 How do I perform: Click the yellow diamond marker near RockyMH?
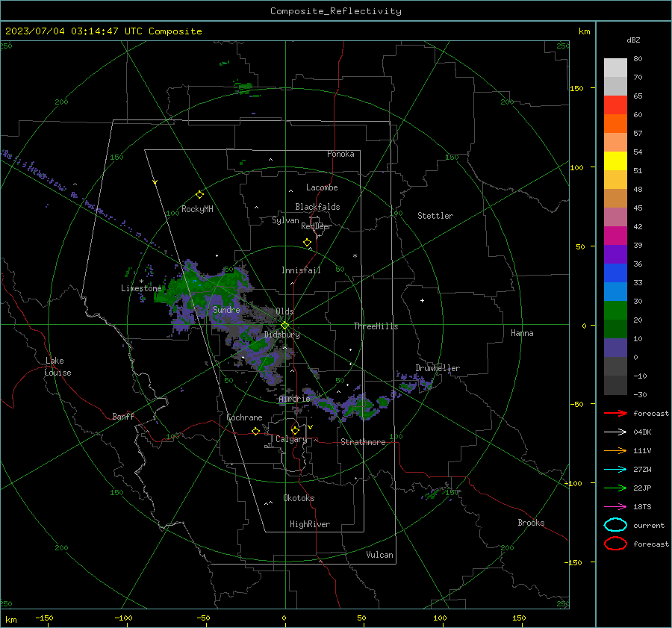(199, 195)
